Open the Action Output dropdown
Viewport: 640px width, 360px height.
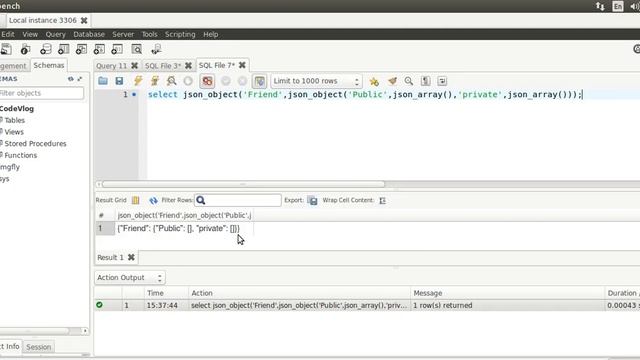[x=130, y=278]
